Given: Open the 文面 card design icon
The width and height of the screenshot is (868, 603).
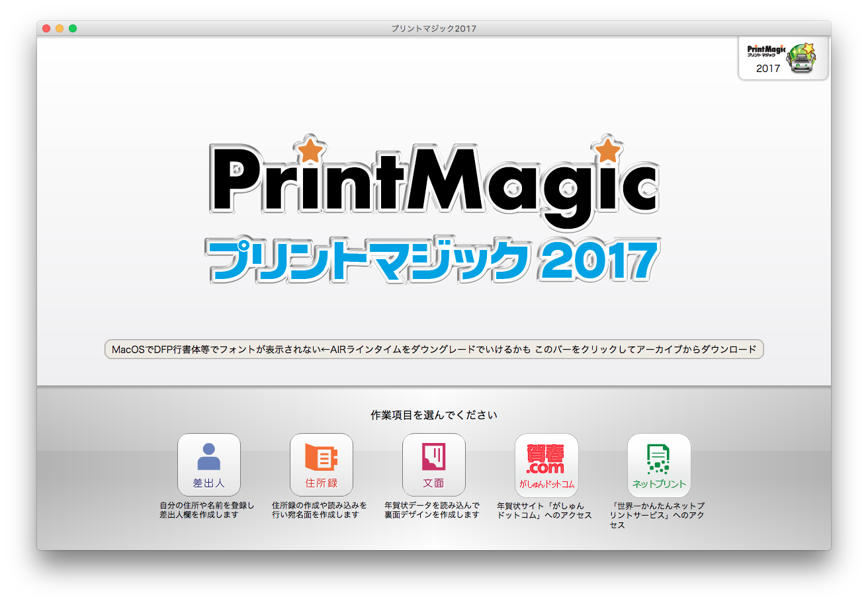Looking at the screenshot, I should point(434,465).
